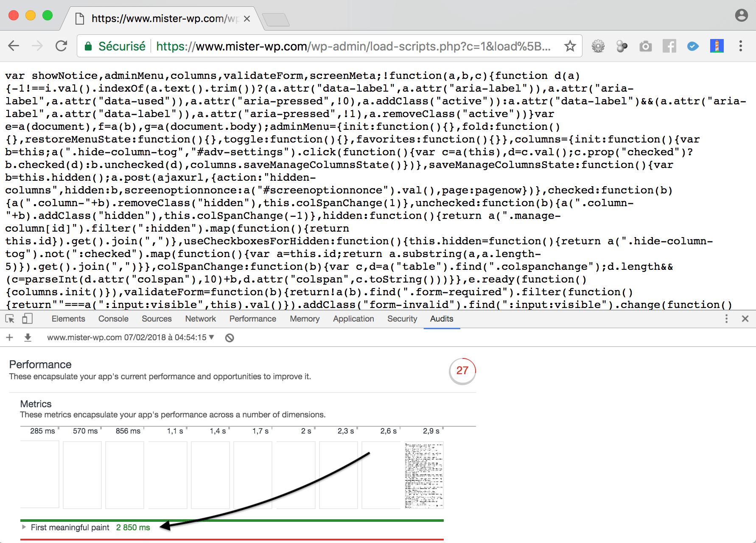The width and height of the screenshot is (756, 543).
Task: Click the clear audit icon
Action: click(x=230, y=338)
